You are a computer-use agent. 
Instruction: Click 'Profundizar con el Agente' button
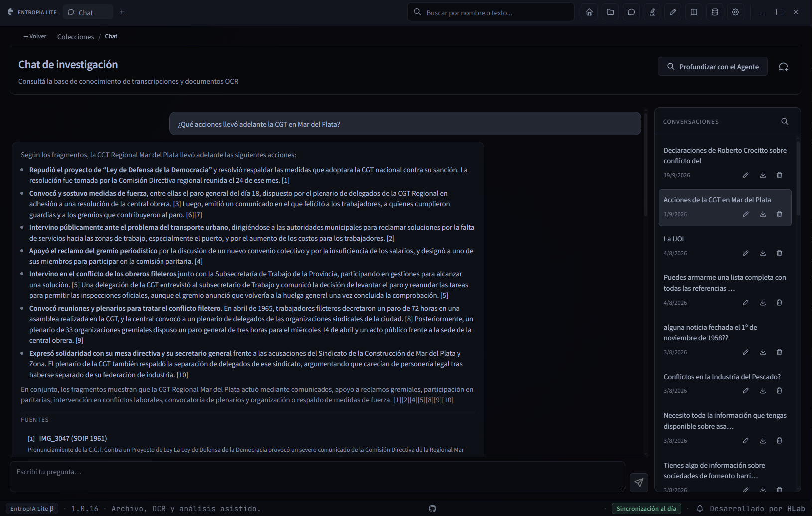tap(713, 67)
